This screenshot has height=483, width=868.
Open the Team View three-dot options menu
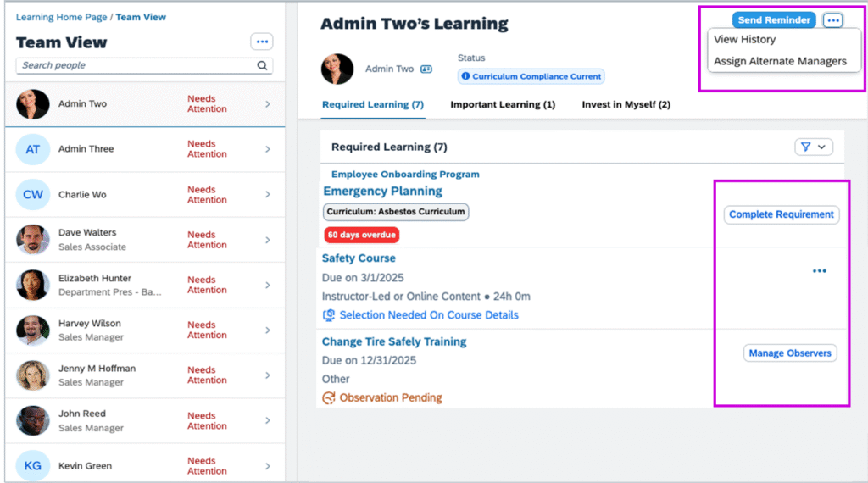pyautogui.click(x=261, y=42)
